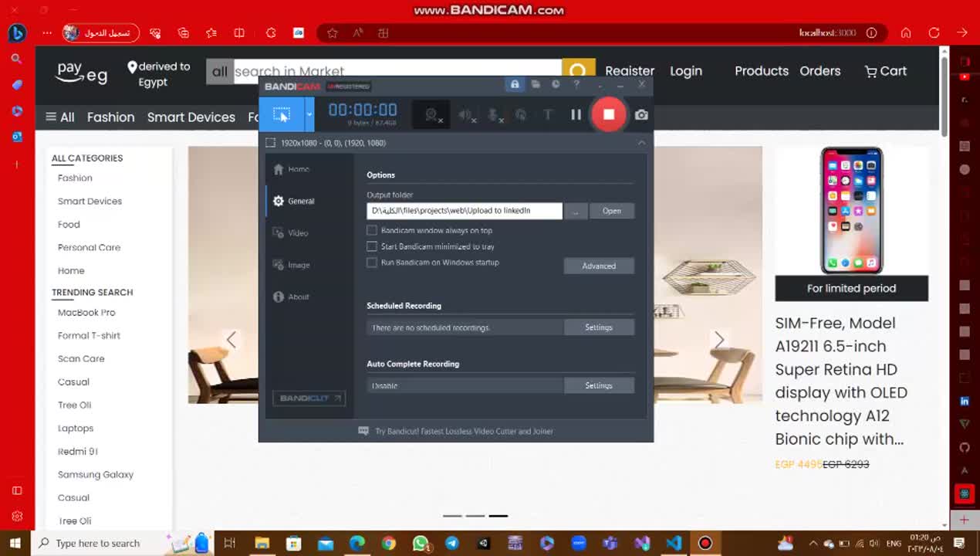The image size is (980, 556).
Task: Click MacBook Pro trending search
Action: pyautogui.click(x=86, y=312)
